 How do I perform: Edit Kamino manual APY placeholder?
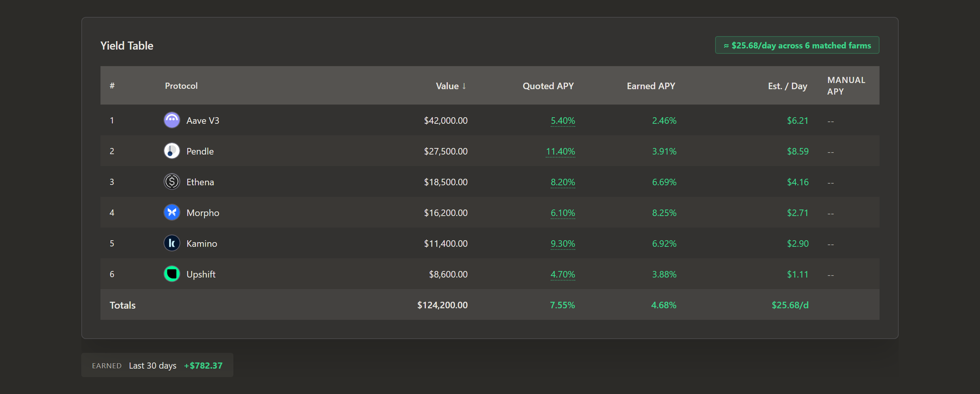(x=830, y=244)
